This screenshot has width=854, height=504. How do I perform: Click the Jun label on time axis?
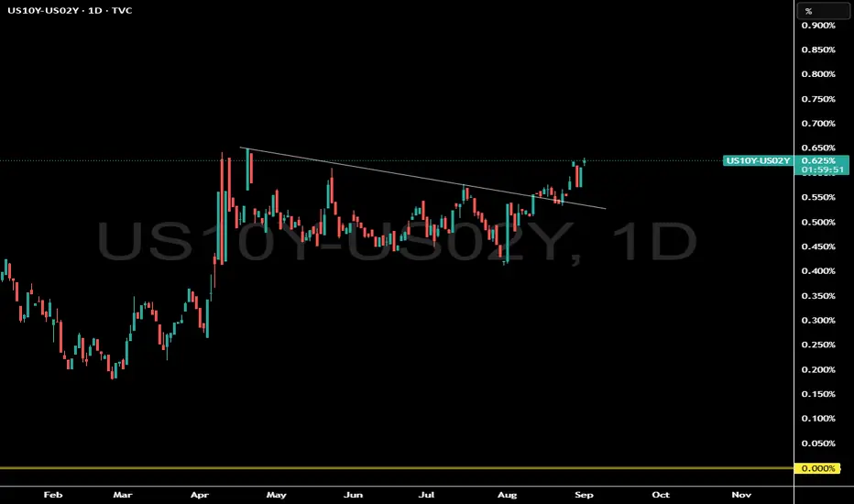click(354, 495)
